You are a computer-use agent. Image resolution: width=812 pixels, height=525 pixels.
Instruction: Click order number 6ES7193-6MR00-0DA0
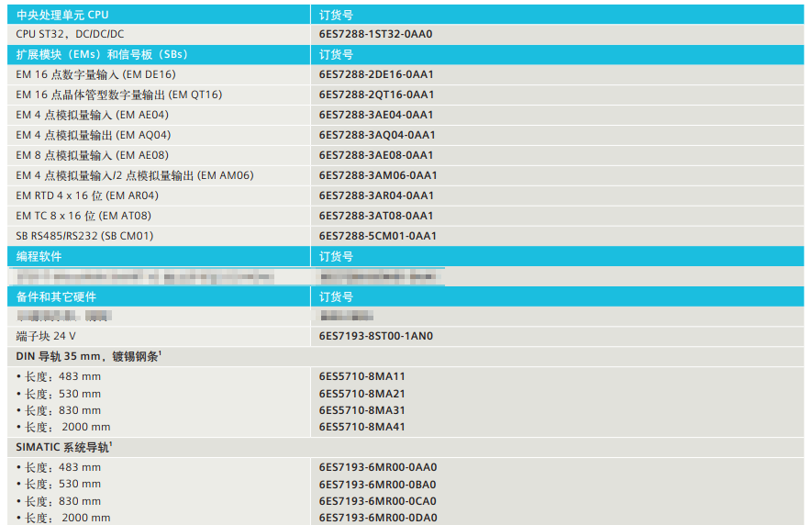coord(378,518)
